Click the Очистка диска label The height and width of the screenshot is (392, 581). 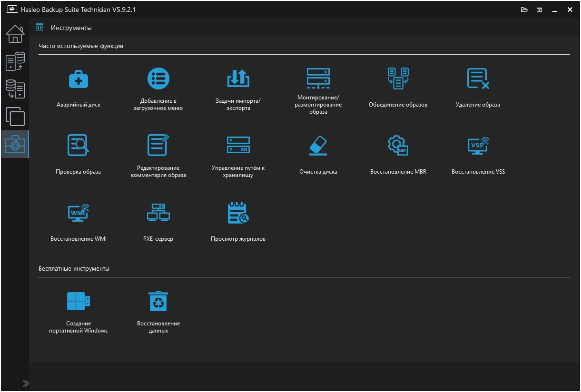tap(318, 172)
